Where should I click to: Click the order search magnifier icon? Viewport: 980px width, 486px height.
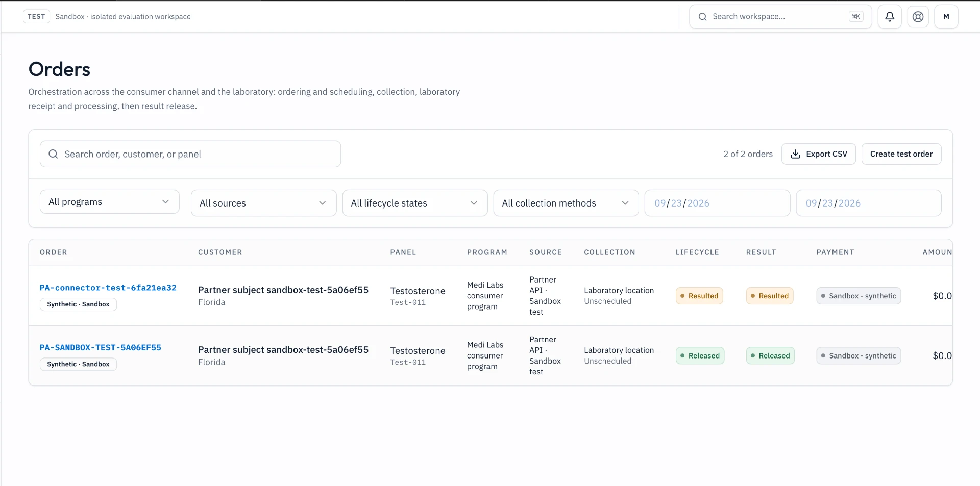[x=53, y=154]
